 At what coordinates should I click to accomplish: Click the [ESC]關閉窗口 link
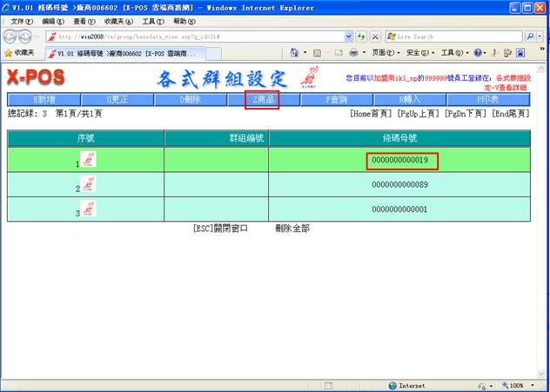tap(220, 229)
